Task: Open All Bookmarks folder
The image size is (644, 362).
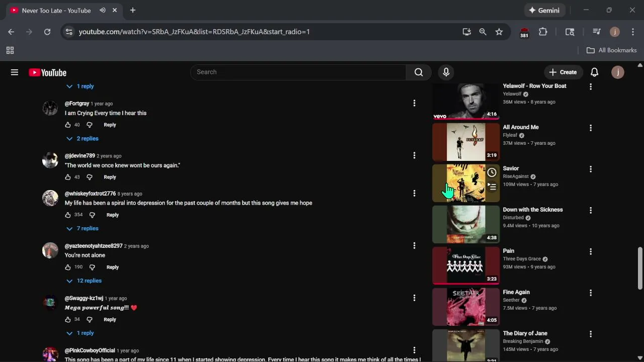Action: [612, 50]
